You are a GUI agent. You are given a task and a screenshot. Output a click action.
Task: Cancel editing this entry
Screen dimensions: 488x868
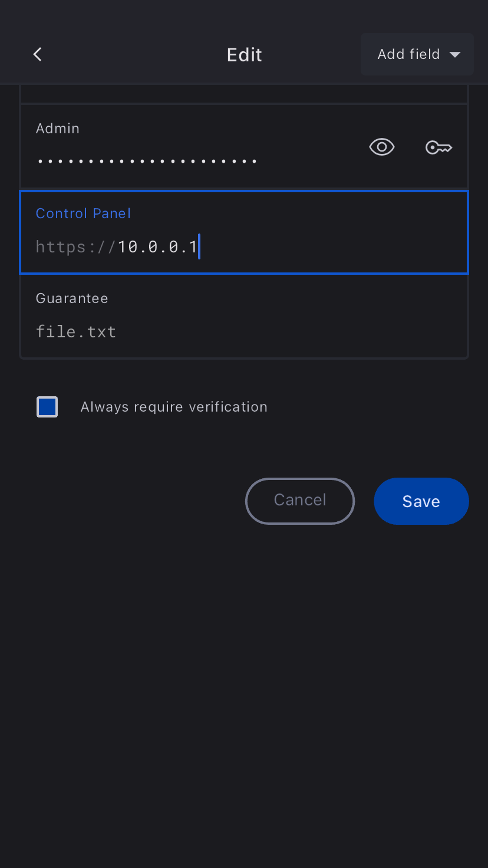tap(300, 501)
